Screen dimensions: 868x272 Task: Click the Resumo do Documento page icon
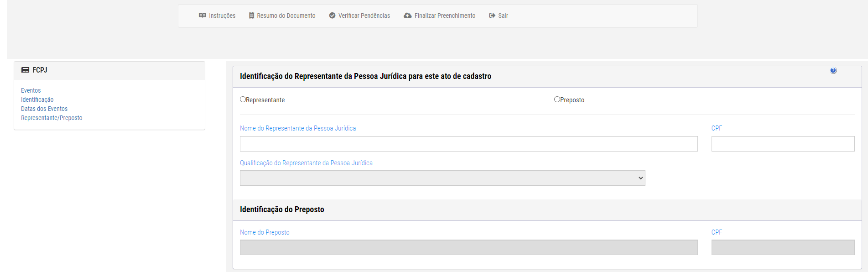tap(251, 16)
